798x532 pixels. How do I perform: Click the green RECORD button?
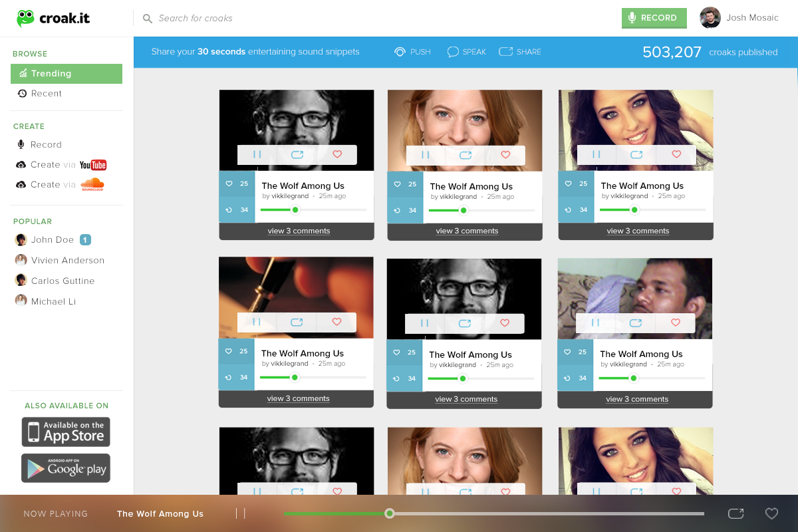click(x=654, y=18)
